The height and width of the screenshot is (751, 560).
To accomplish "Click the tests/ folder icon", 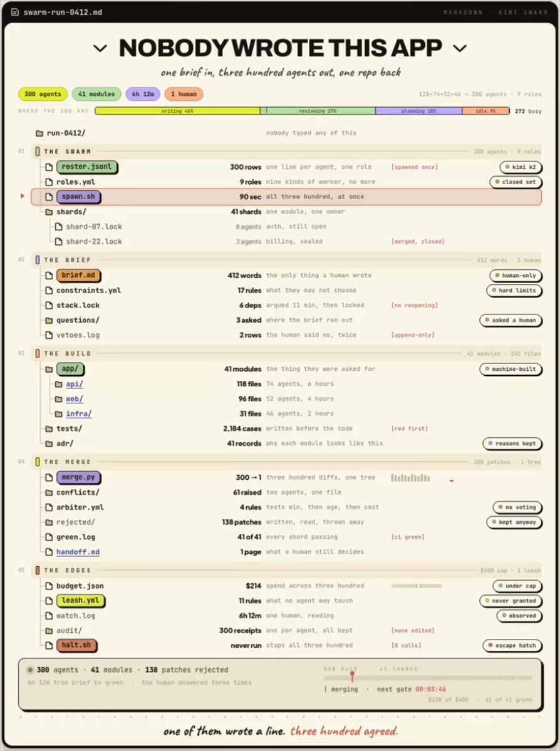I will click(x=49, y=428).
